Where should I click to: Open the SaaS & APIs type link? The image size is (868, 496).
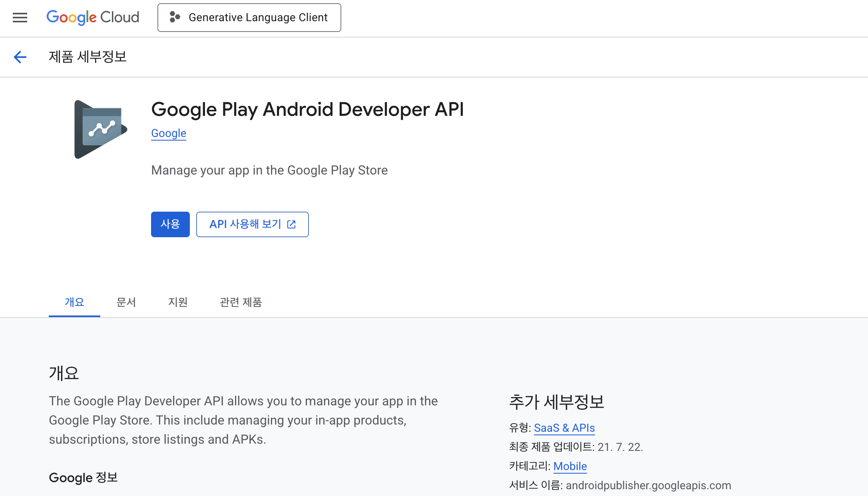click(564, 428)
